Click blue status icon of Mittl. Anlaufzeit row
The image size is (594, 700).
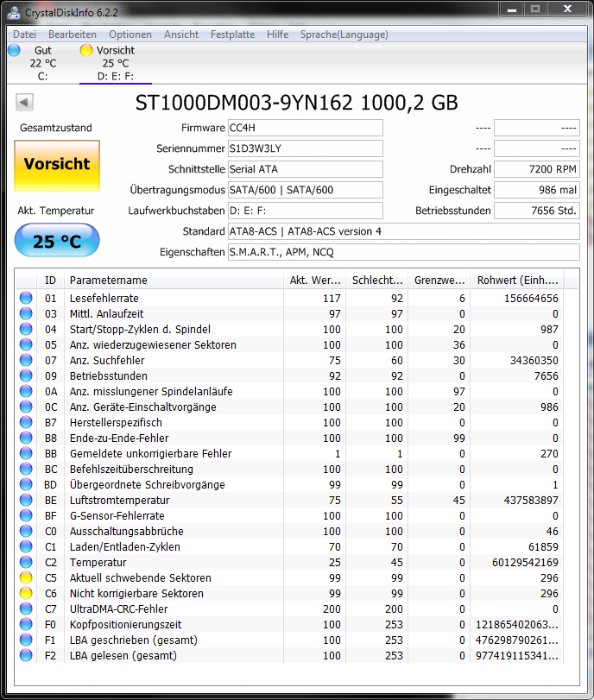(x=26, y=313)
